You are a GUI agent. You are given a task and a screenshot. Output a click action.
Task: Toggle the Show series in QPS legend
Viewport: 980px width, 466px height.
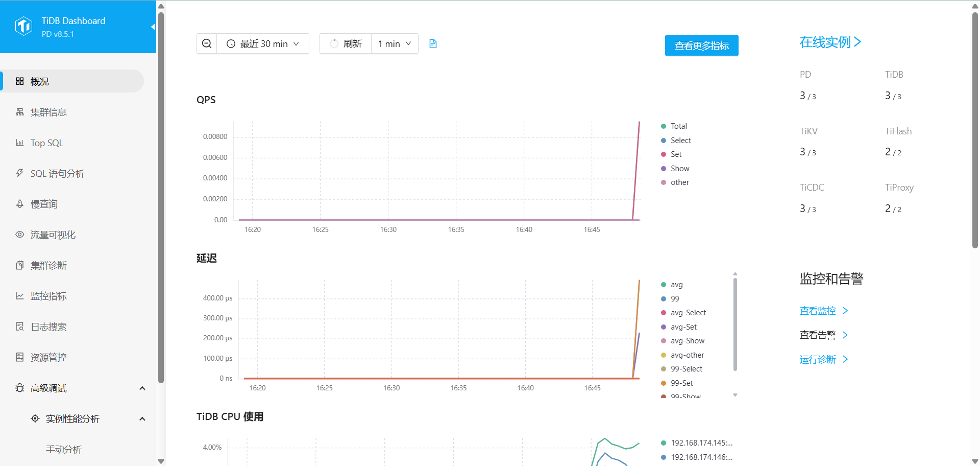coord(675,169)
